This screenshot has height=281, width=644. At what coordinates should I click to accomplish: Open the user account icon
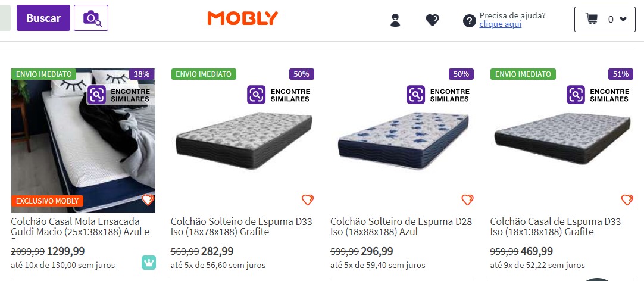coord(395,20)
